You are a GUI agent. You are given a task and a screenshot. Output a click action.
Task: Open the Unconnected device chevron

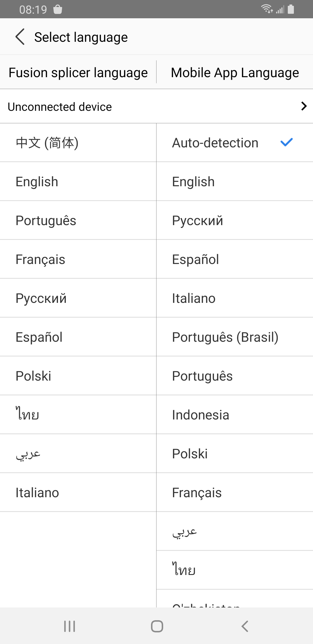[303, 106]
